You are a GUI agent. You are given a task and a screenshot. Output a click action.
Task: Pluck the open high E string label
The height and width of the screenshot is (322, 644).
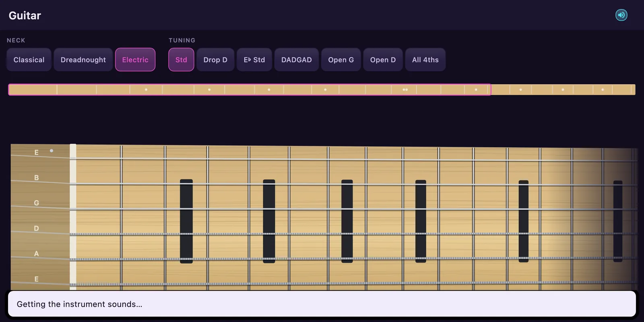37,153
